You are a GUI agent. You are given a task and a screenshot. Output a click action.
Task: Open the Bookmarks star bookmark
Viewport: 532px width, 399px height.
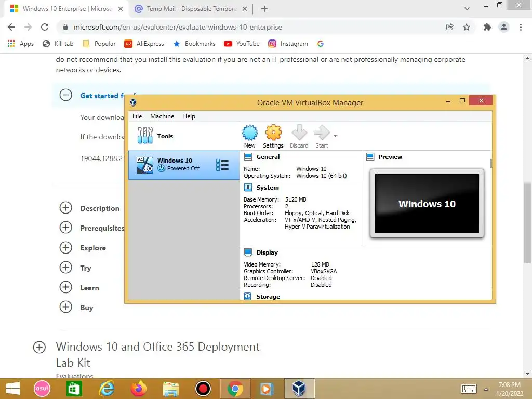(194, 44)
